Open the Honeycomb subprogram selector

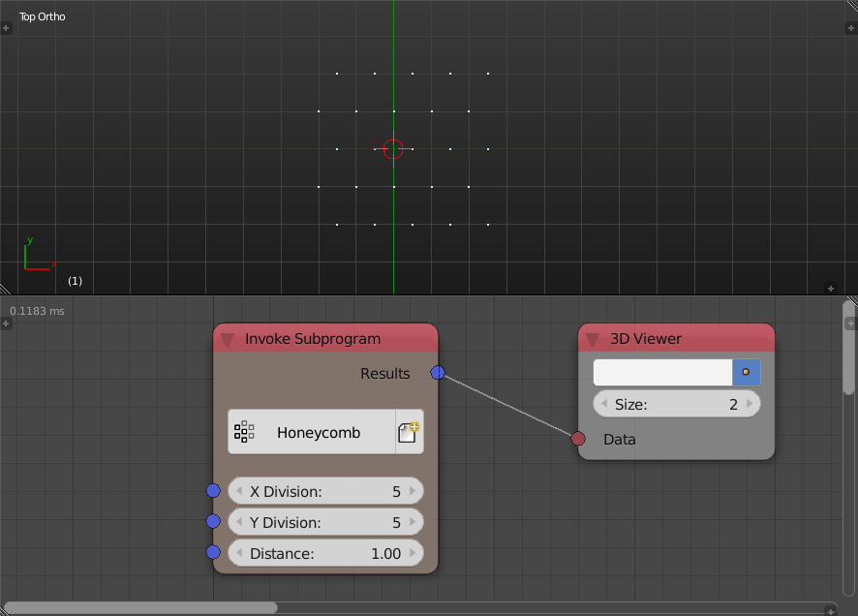pos(320,432)
